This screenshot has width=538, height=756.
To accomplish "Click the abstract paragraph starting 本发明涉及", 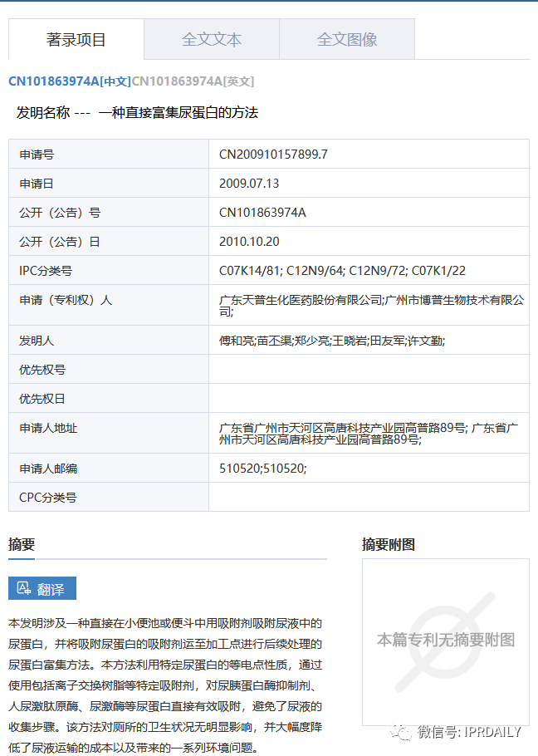I will (165, 685).
